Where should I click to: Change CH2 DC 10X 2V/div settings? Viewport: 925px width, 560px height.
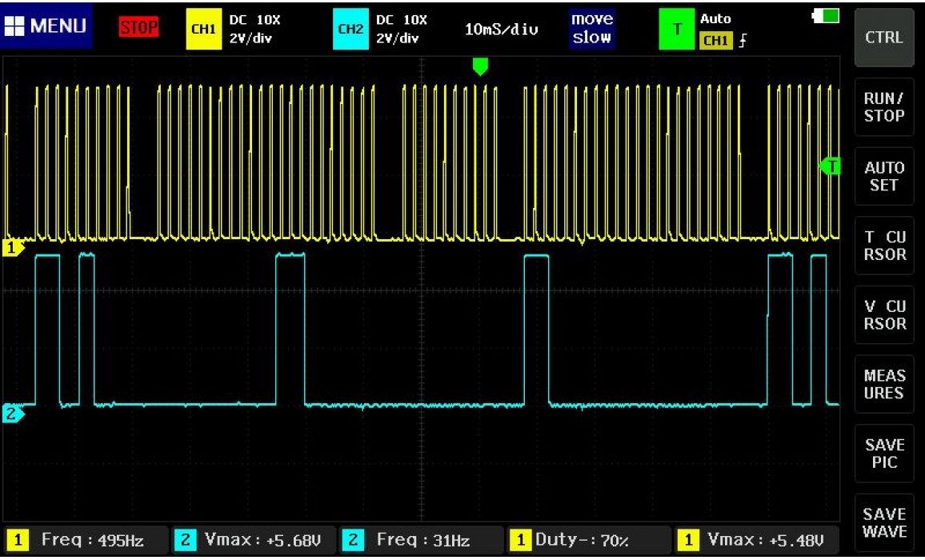click(402, 29)
